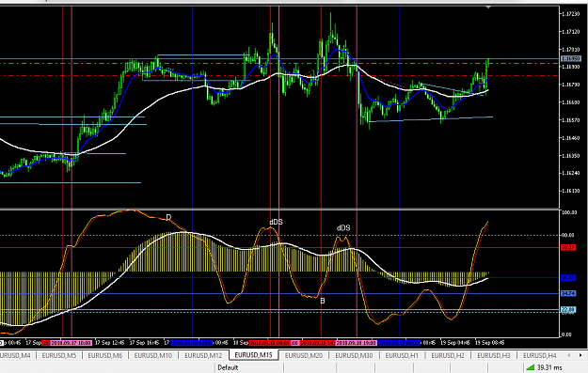The width and height of the screenshot is (588, 373).
Task: Click the red 70.37 level label
Action: coord(568,247)
